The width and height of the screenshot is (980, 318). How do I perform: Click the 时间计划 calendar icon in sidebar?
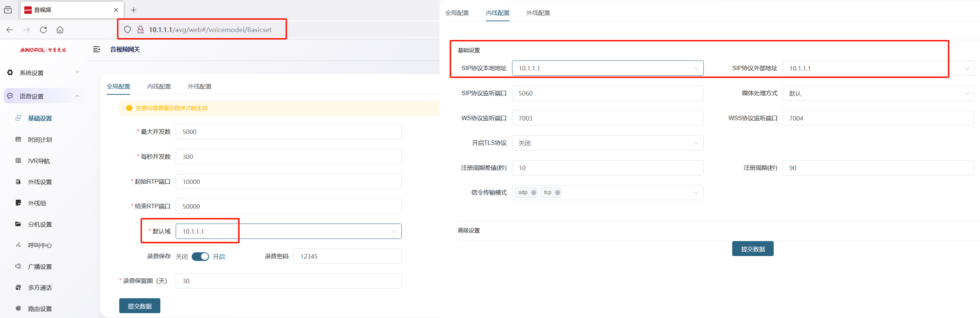click(x=18, y=140)
